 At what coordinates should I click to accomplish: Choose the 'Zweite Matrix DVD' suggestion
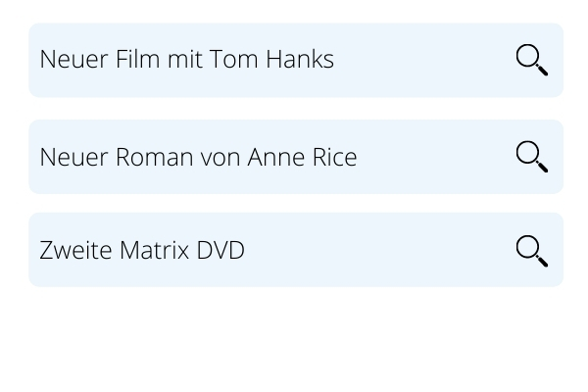(142, 250)
